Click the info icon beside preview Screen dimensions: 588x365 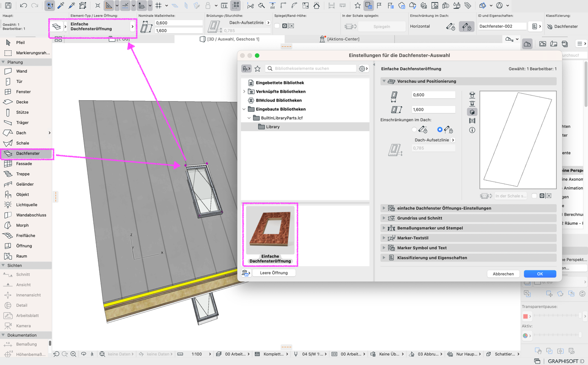click(472, 130)
